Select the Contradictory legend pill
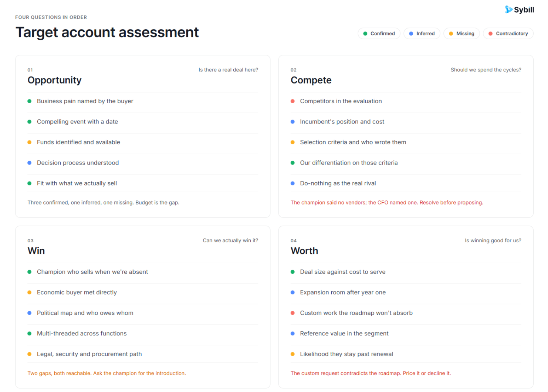Screen dimensions: 548x392 [x=508, y=34]
